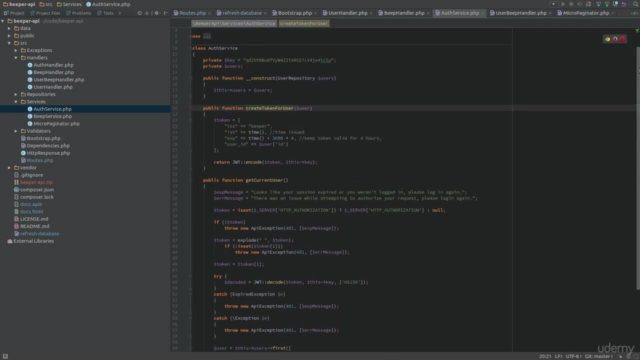Select the Tests view tab
This screenshot has width=640, height=360.
point(106,13)
